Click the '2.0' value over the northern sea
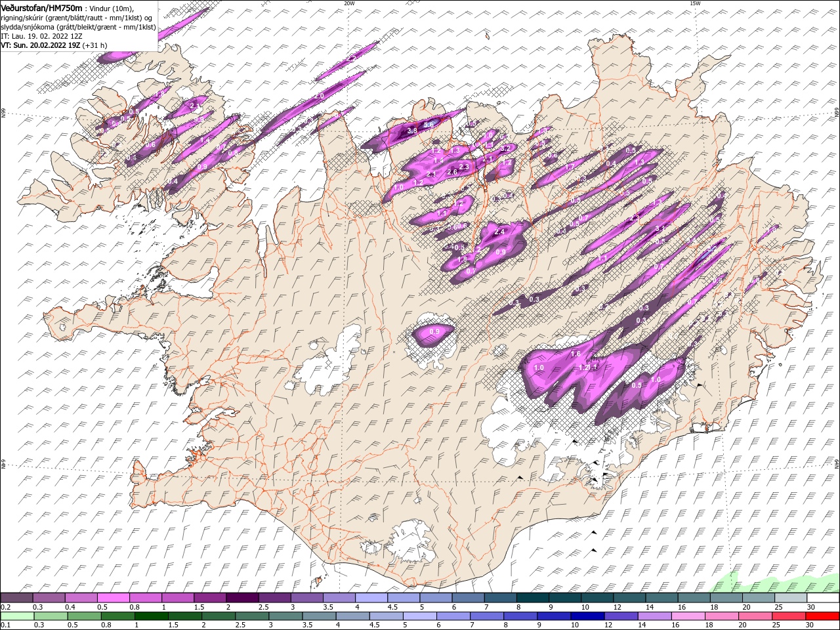The width and height of the screenshot is (840, 630). 320,96
